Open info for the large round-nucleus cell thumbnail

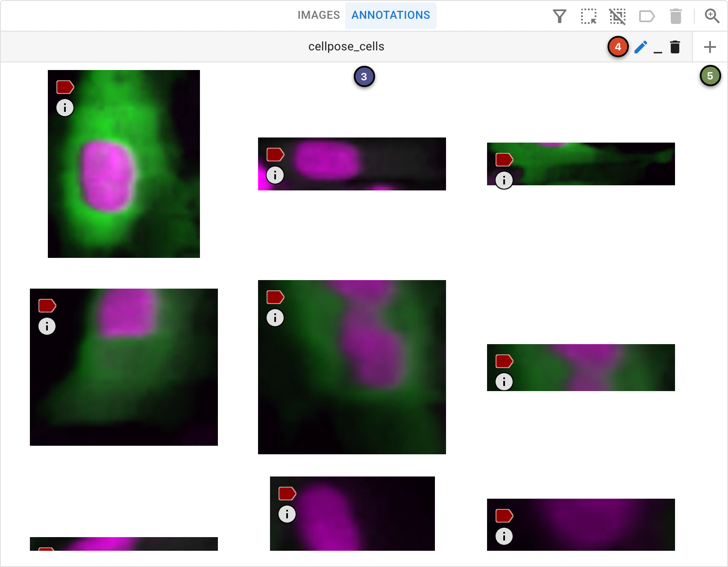[x=65, y=108]
